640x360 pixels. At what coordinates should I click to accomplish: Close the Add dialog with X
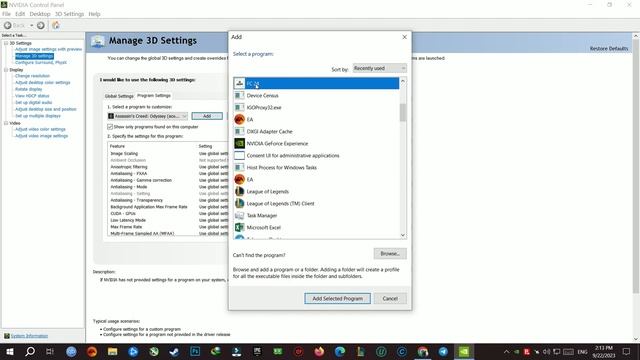(404, 37)
